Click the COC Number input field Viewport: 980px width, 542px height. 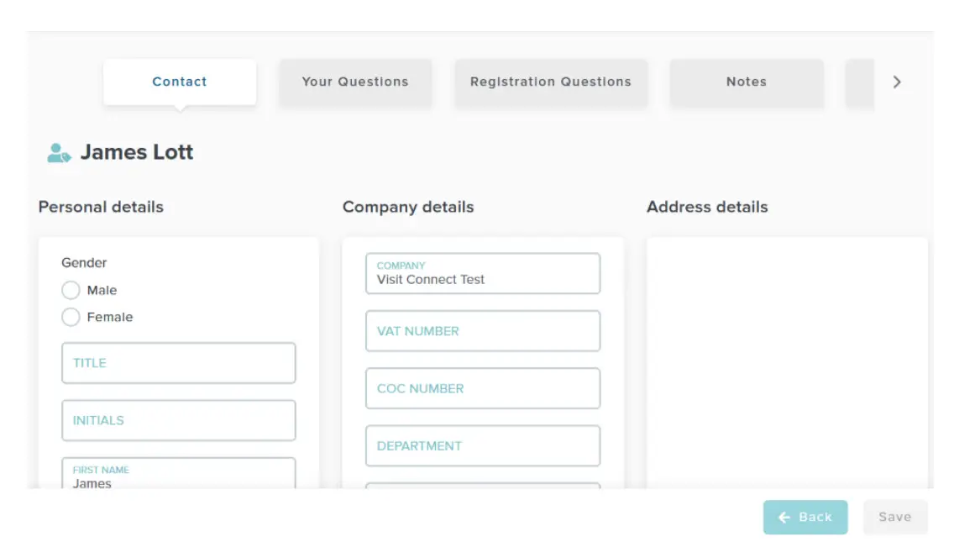[482, 388]
